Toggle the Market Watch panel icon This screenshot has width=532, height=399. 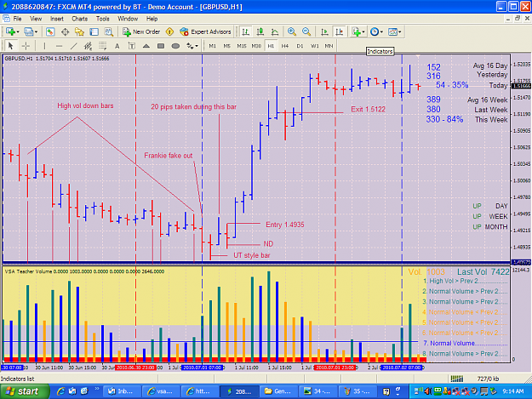coord(50,31)
